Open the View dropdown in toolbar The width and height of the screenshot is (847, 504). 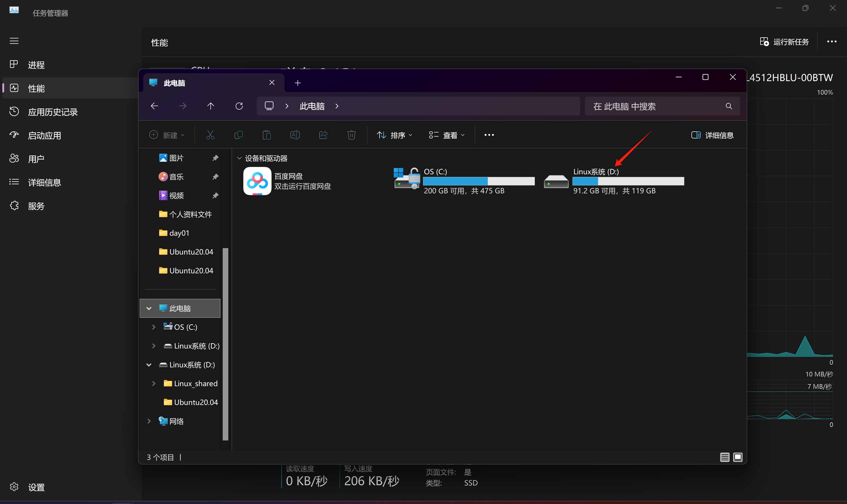(446, 135)
